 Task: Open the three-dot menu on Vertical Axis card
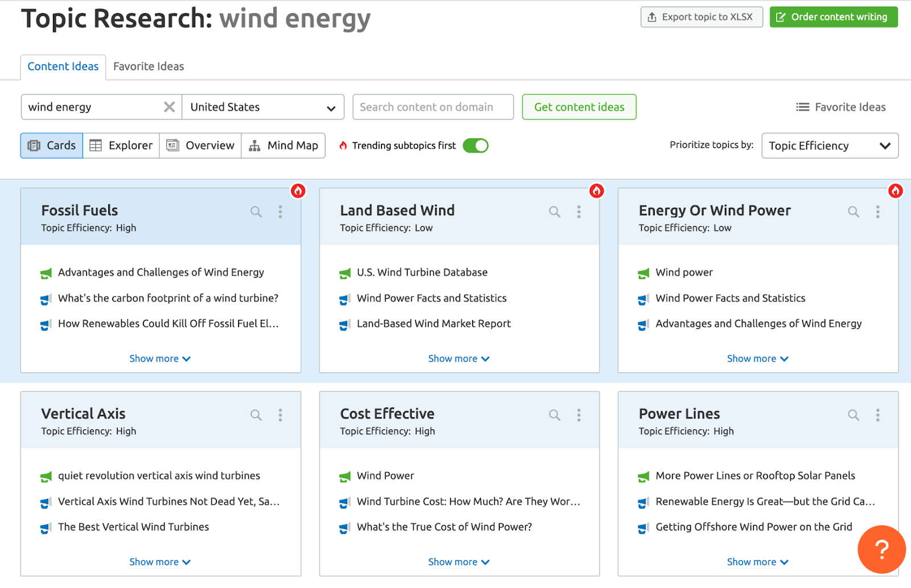(x=280, y=415)
